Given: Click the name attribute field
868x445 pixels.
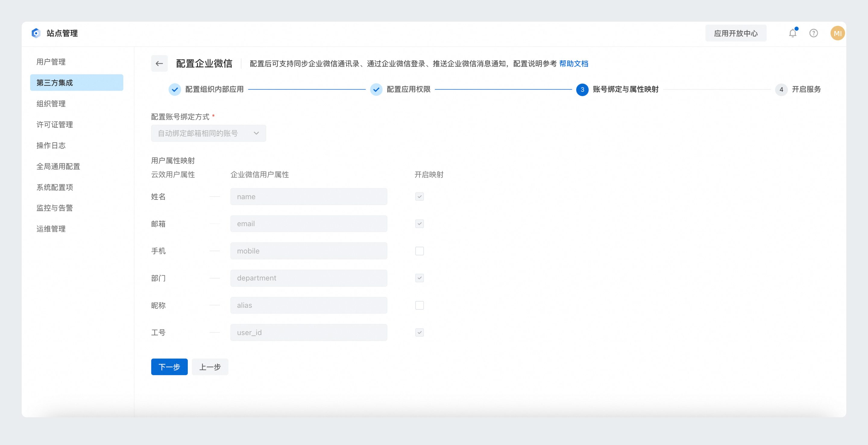Looking at the screenshot, I should (x=309, y=197).
